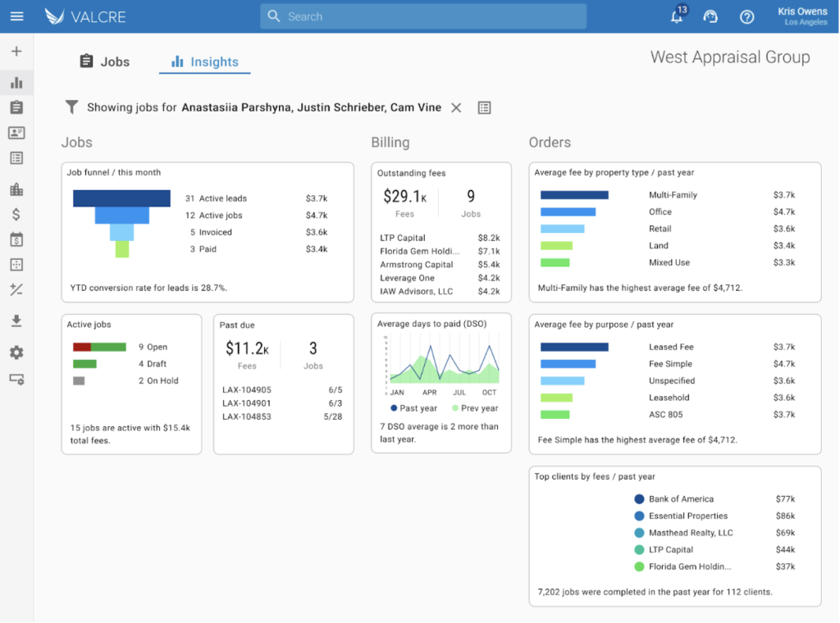Image resolution: width=840 pixels, height=623 pixels.
Task: Select Leased Fee purpose row
Action: (668, 347)
